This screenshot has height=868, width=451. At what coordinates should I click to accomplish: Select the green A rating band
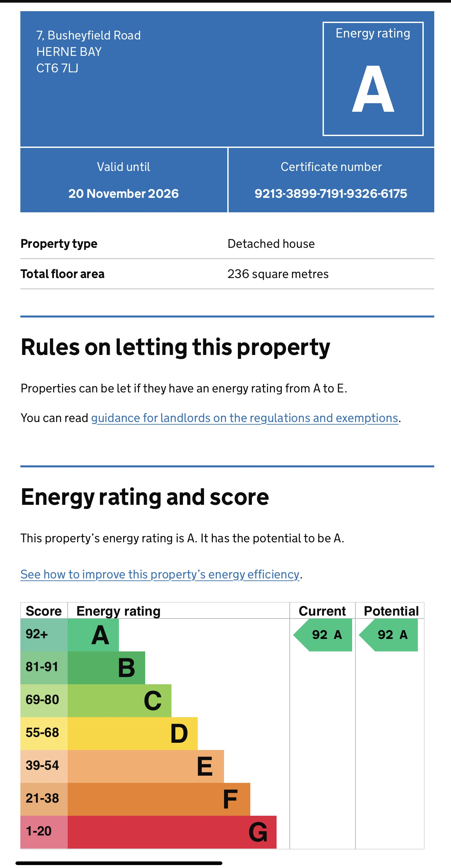(93, 635)
